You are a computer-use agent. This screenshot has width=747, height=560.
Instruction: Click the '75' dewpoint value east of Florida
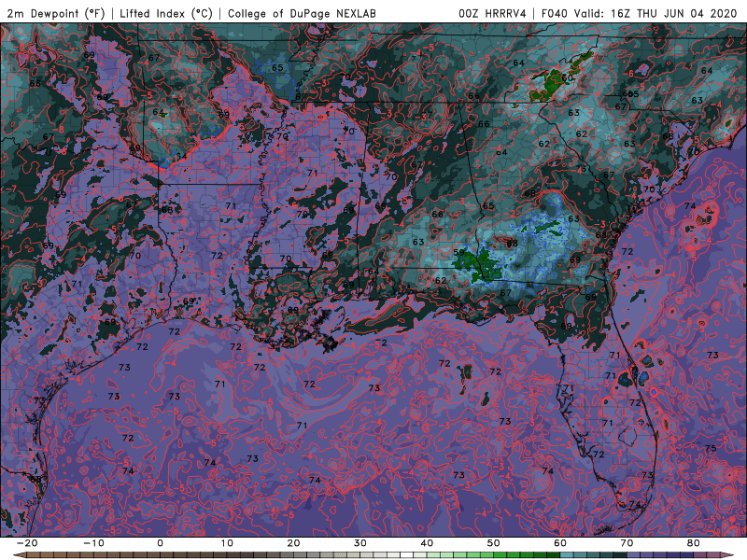711,448
